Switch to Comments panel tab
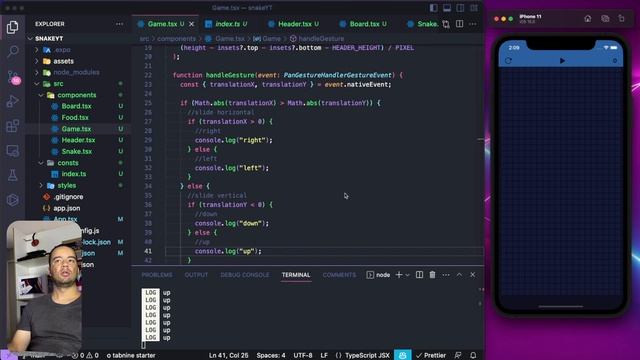Image resolution: width=640 pixels, height=360 pixels. (339, 275)
